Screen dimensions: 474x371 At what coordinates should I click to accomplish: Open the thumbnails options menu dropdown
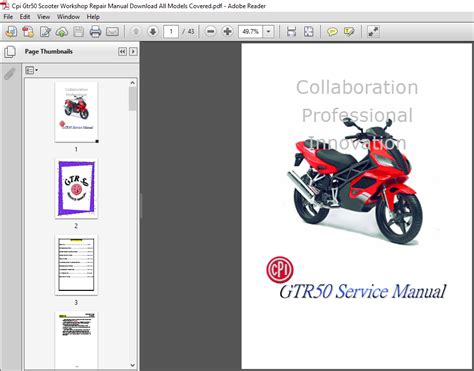[x=32, y=70]
